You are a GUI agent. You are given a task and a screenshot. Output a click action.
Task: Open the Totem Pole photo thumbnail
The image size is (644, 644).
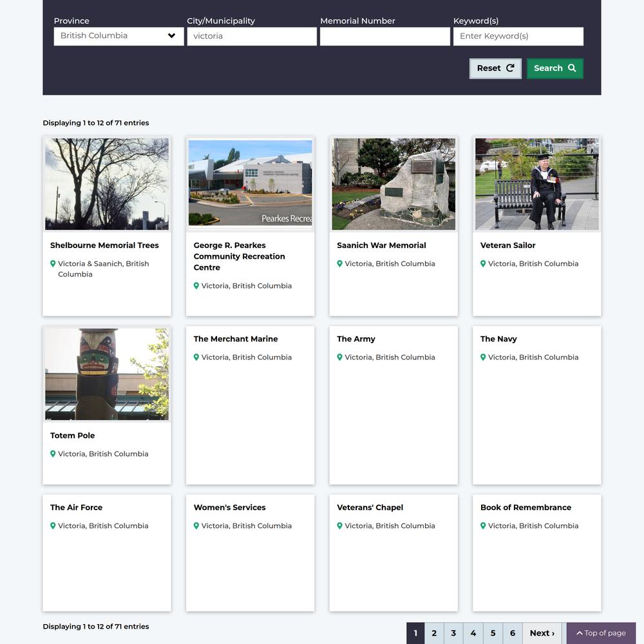(x=107, y=374)
